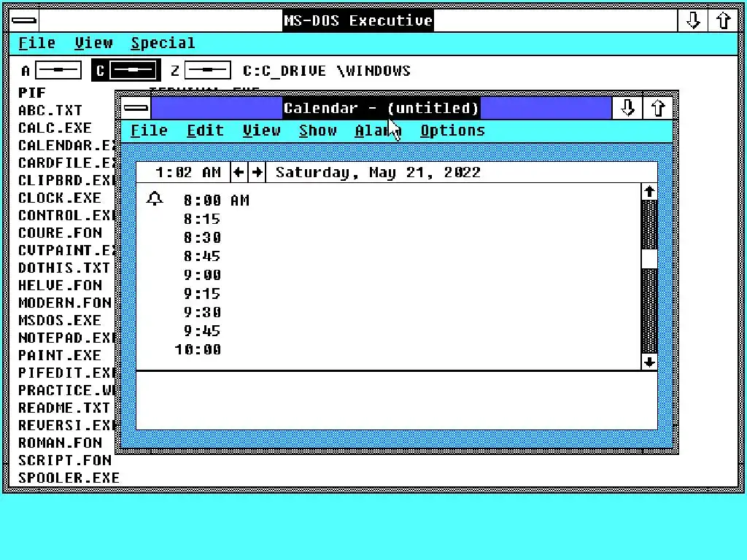Select SPOOLER.EXE in file list
Screen dimensions: 747x560
(69, 478)
